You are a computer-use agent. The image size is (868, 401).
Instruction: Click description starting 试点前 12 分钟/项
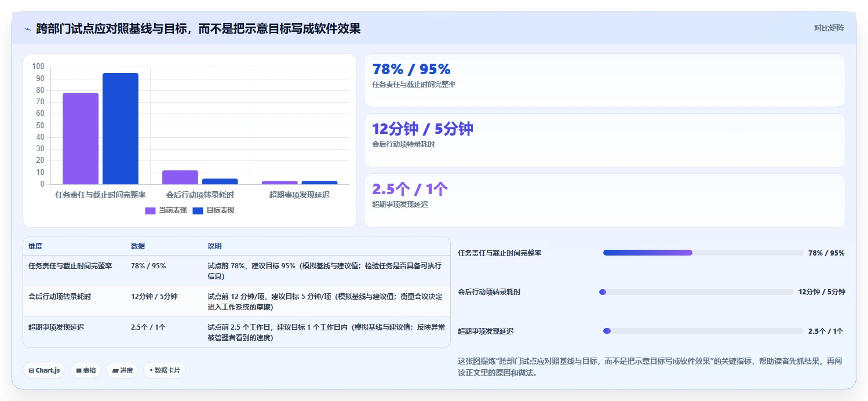[x=325, y=302]
